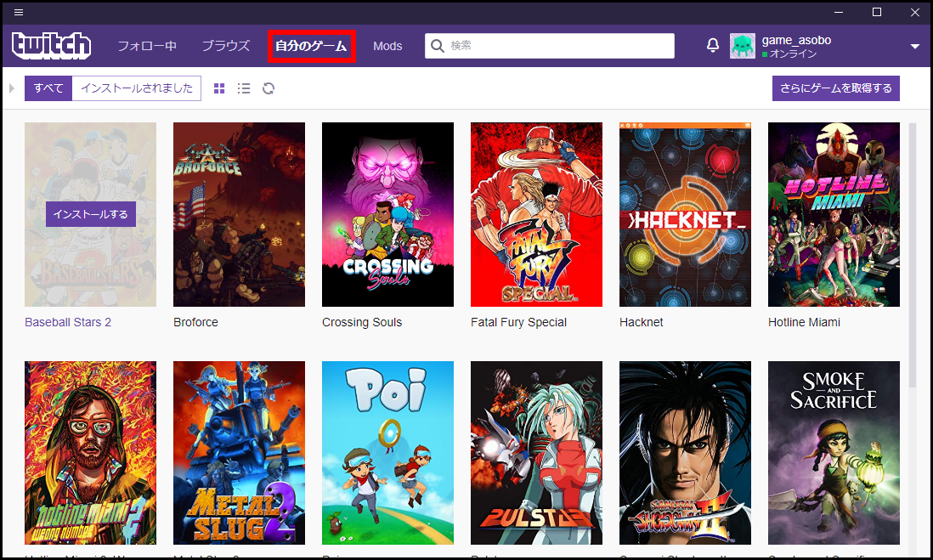This screenshot has width=933, height=560.
Task: Click the Hacknet title text
Action: tap(641, 322)
